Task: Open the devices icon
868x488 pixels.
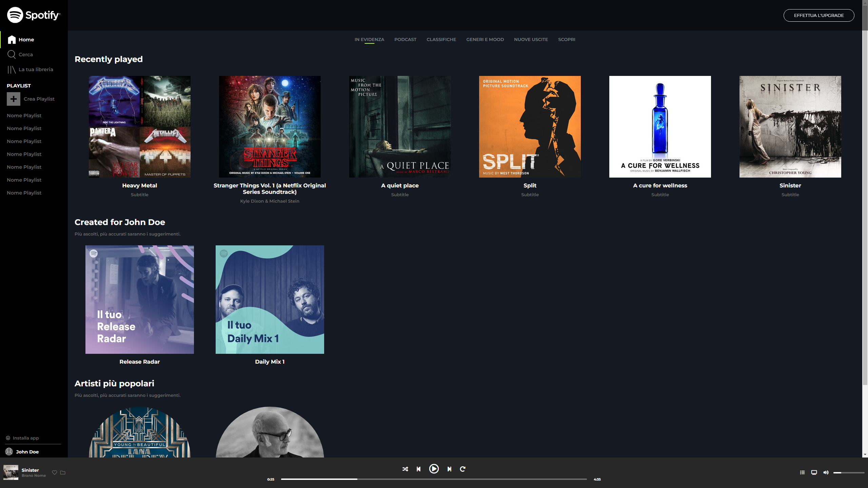Action: click(814, 472)
